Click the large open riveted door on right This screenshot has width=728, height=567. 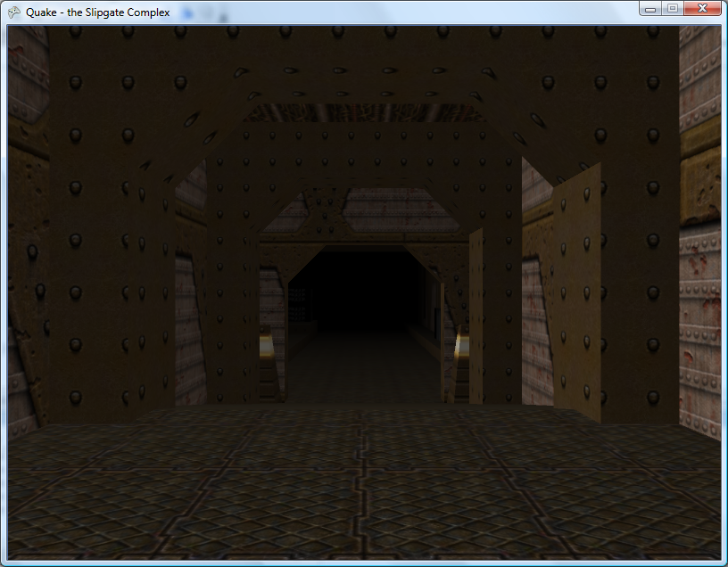(576, 294)
